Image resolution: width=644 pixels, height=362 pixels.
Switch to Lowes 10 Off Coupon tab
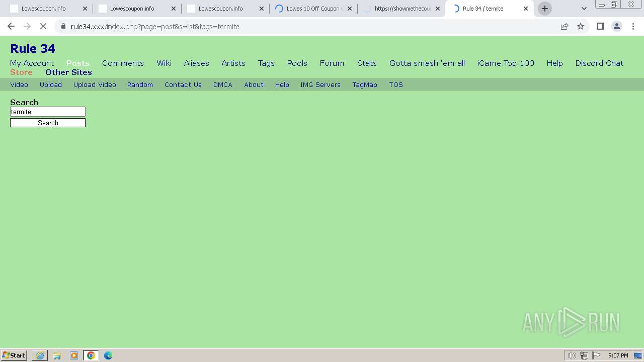click(x=313, y=9)
